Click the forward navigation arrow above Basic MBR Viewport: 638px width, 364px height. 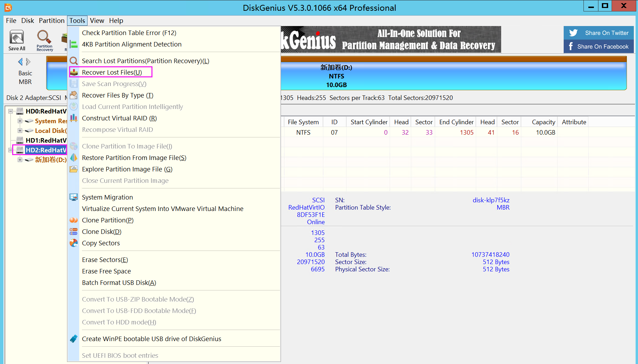(x=28, y=62)
